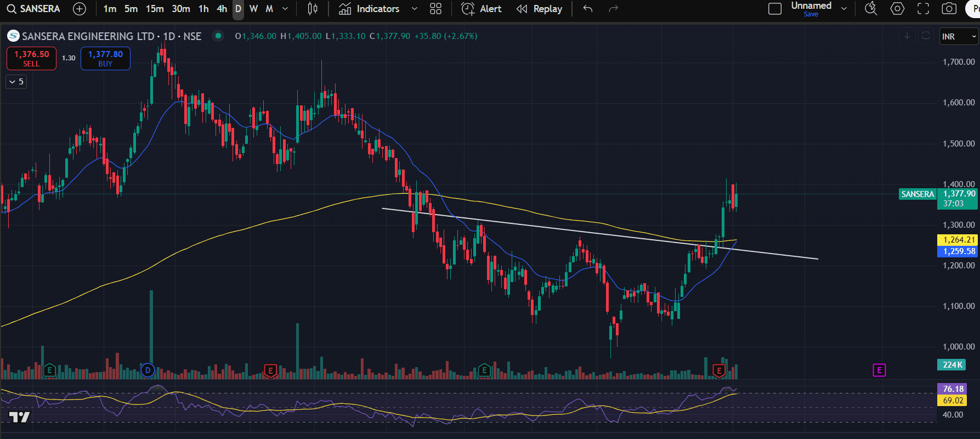Viewport: 980px width, 439px height.
Task: Switch to the 4h timeframe
Action: [x=222, y=9]
